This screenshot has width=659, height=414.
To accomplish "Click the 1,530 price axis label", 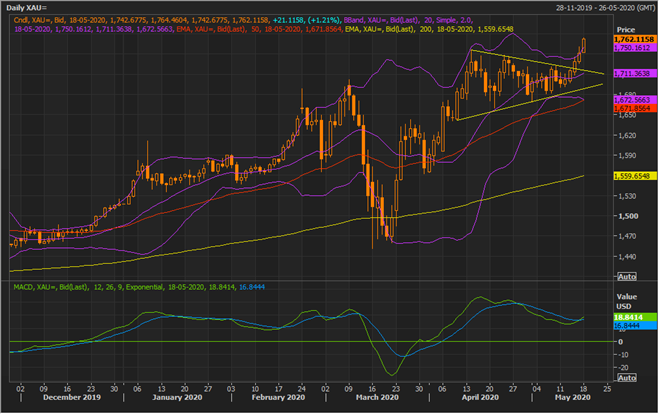I will coord(627,196).
